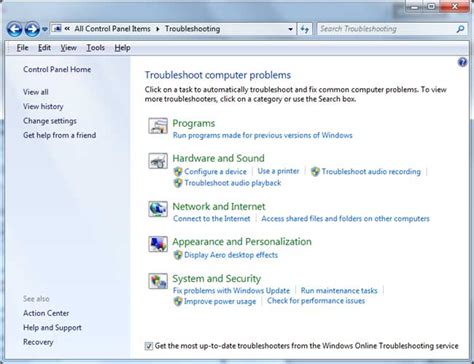
Task: Open Action Center in See also
Action: (x=46, y=313)
